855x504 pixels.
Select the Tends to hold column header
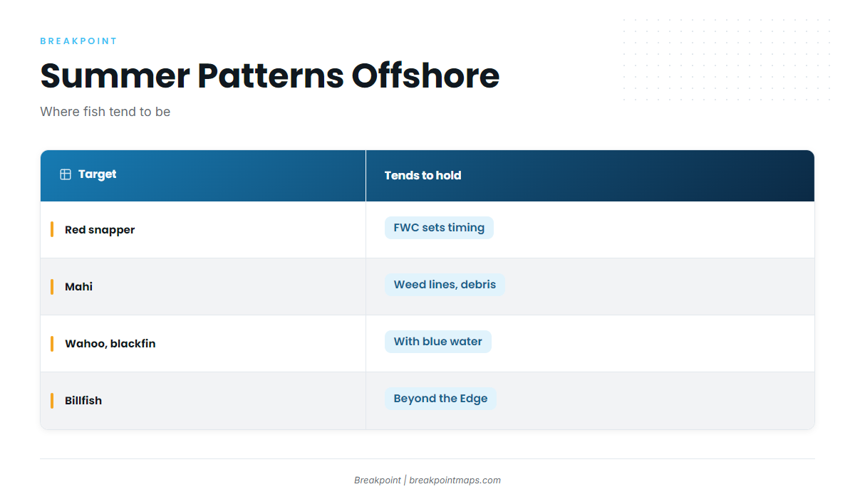click(x=590, y=176)
